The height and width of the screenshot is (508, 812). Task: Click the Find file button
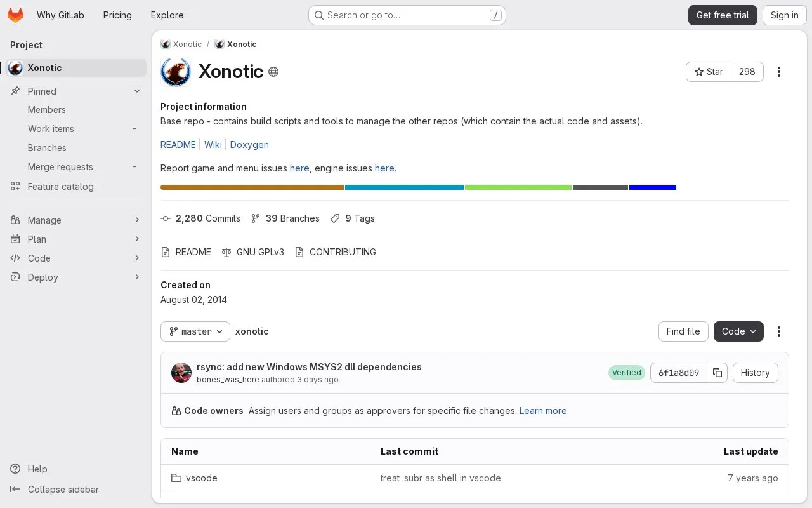pos(683,331)
